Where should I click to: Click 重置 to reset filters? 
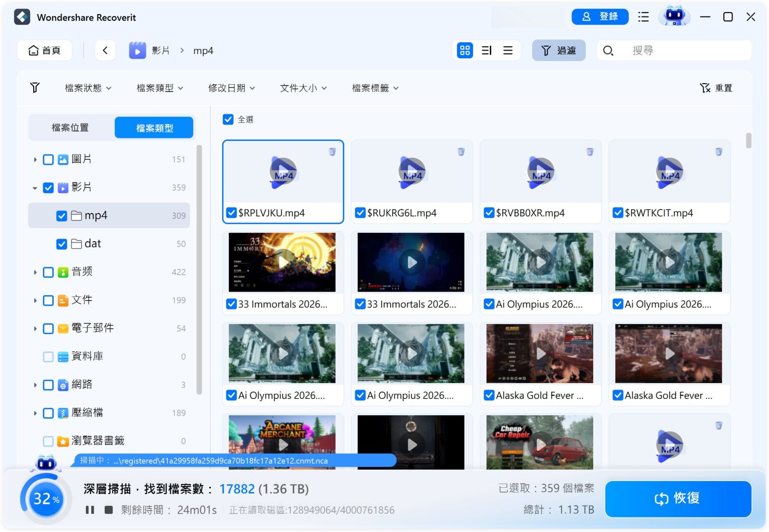click(x=716, y=88)
